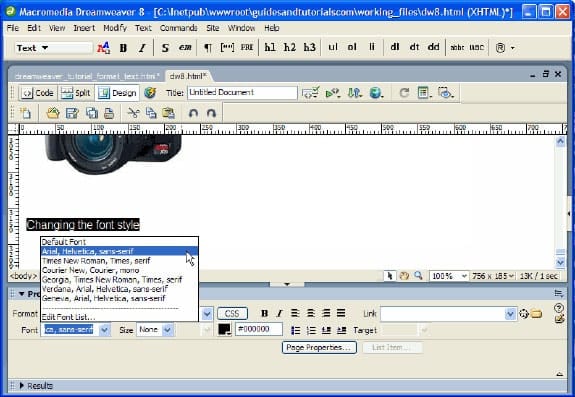Image resolution: width=575 pixels, height=397 pixels.
Task: Align text center in Properties panel
Action: [311, 313]
